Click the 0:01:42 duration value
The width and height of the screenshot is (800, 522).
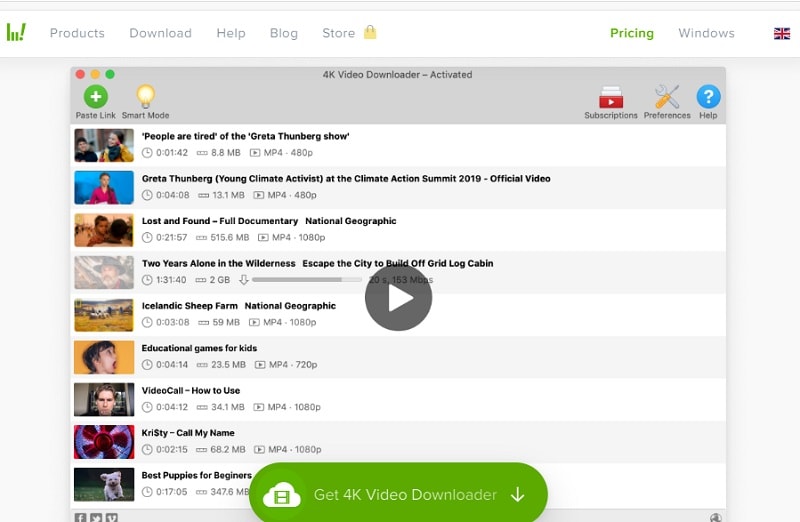(172, 153)
